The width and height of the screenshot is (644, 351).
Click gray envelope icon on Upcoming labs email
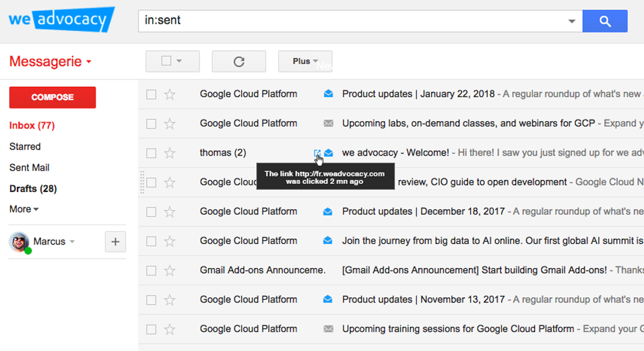point(328,123)
